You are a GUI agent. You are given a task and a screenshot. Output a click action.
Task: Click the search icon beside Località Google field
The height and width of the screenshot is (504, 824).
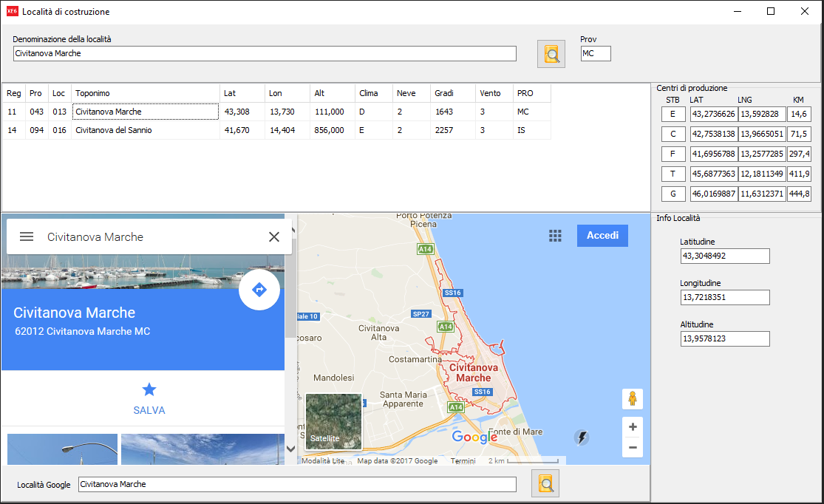545,483
